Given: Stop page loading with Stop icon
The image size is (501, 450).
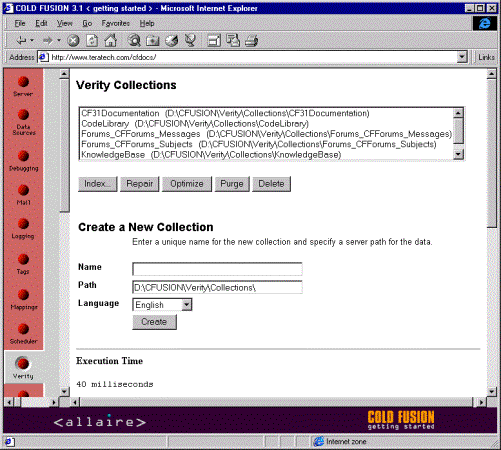Looking at the screenshot, I should [x=73, y=41].
